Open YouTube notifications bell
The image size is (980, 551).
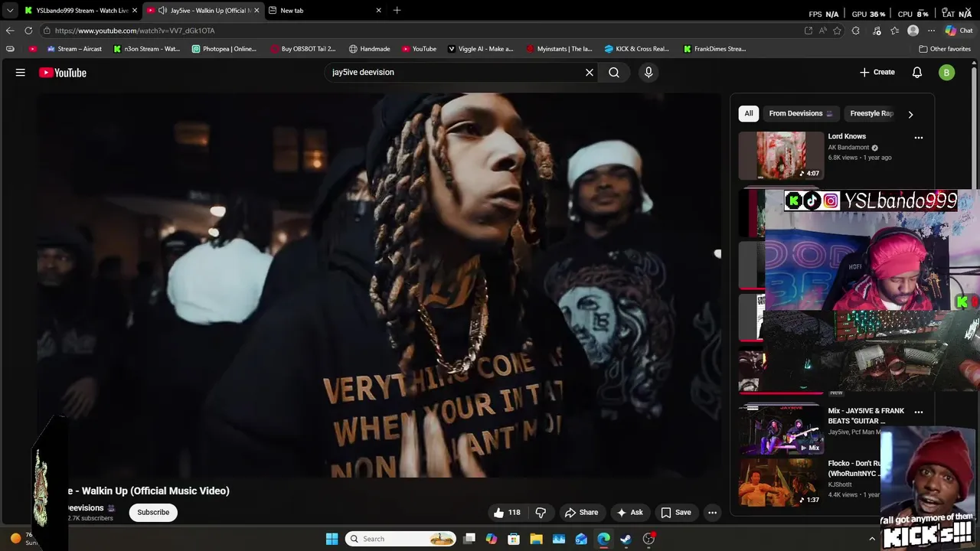tap(917, 72)
